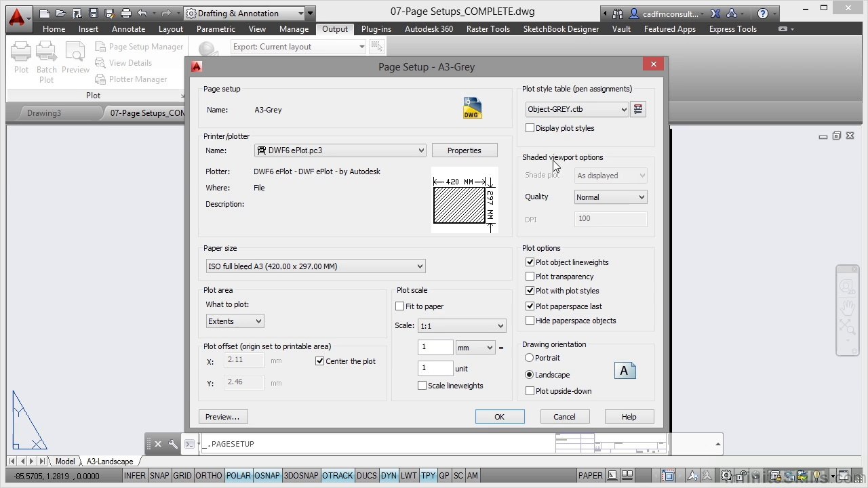
Task: Click the Workspace Switching gear icon in status bar
Action: (x=726, y=476)
